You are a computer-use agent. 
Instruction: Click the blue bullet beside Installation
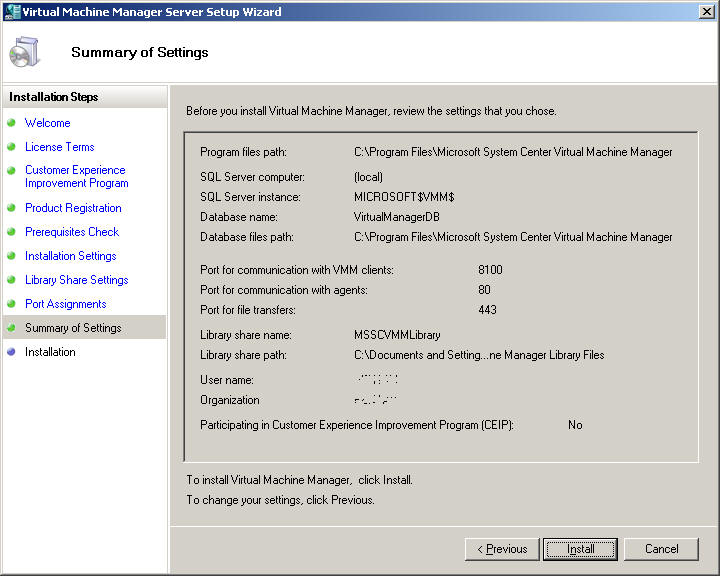coord(11,352)
